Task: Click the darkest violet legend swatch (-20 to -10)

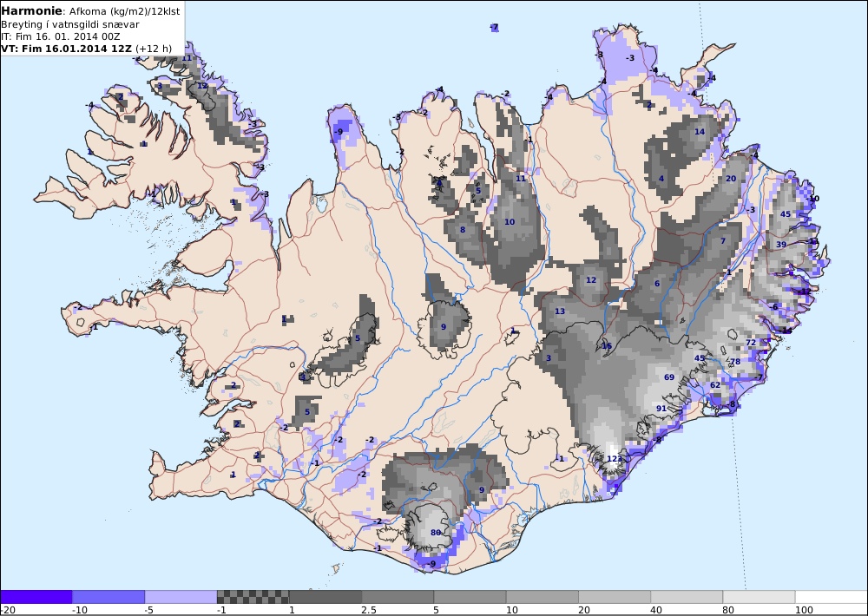Action: 36,597
